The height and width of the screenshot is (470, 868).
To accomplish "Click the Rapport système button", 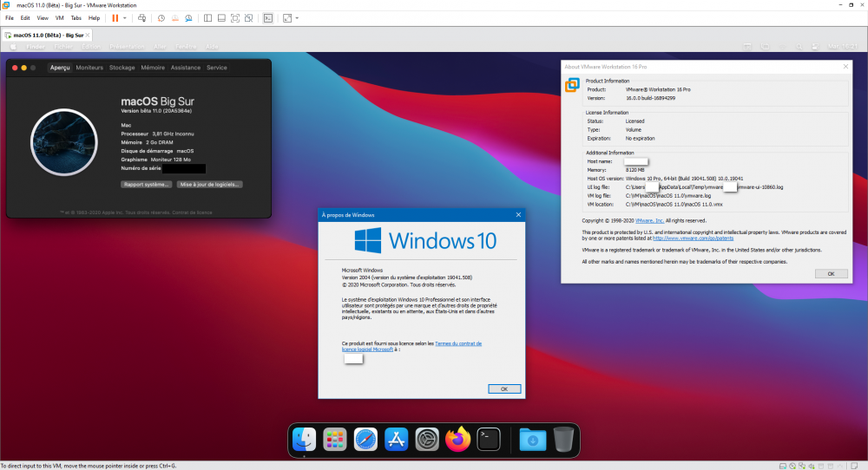I will coord(146,185).
